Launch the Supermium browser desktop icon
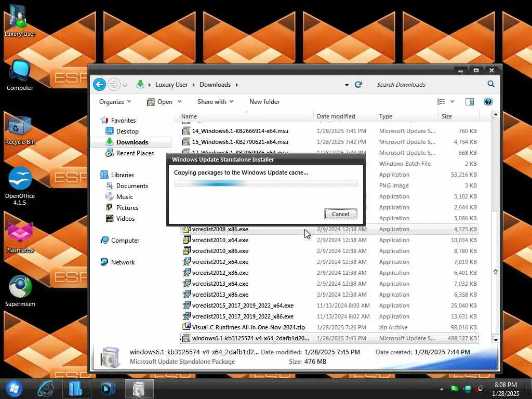This screenshot has width=532, height=399. pyautogui.click(x=20, y=291)
